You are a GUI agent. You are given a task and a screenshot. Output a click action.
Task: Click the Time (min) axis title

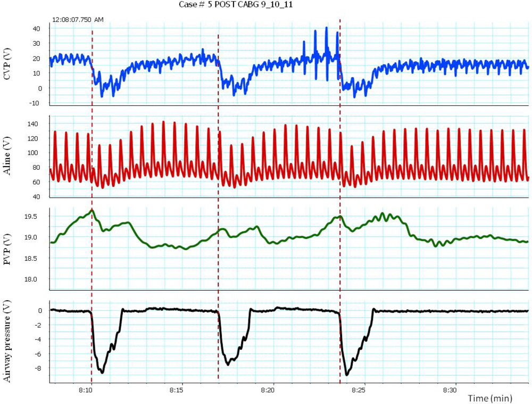(x=491, y=398)
